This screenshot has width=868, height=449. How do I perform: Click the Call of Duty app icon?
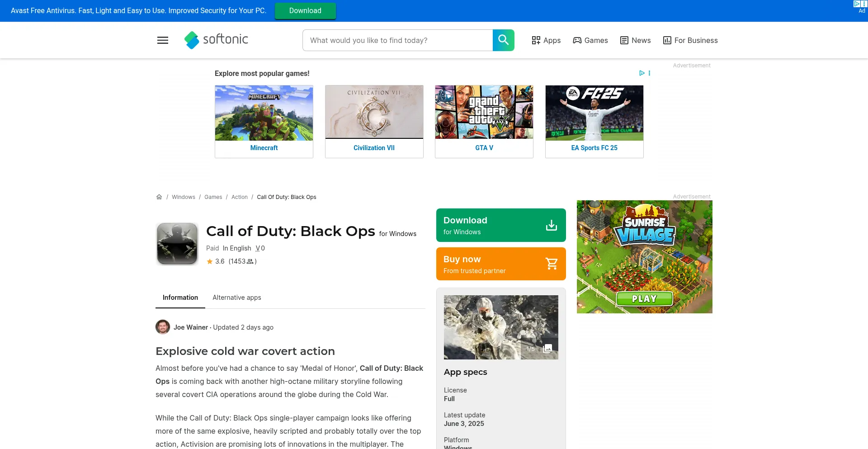pos(177,243)
